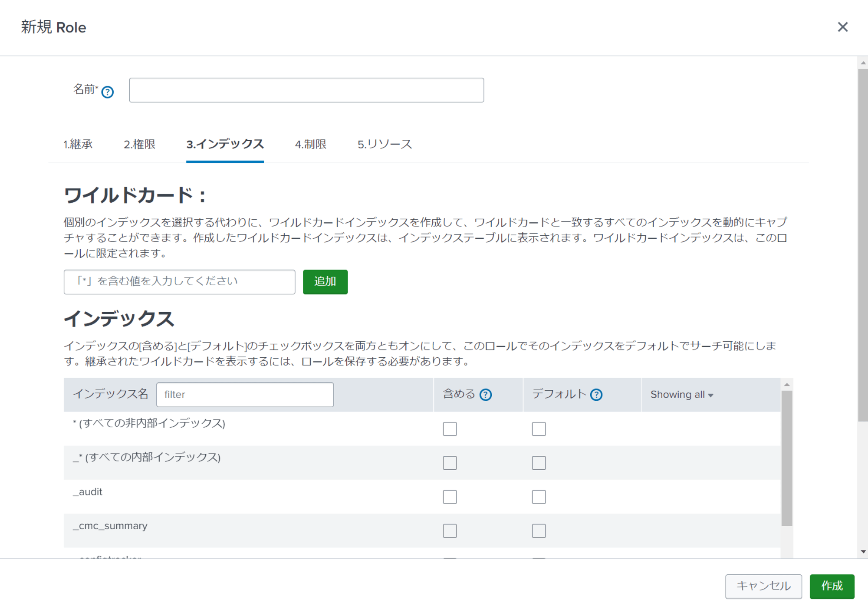Click the キャンセル button
The image size is (868, 613).
[x=763, y=587]
